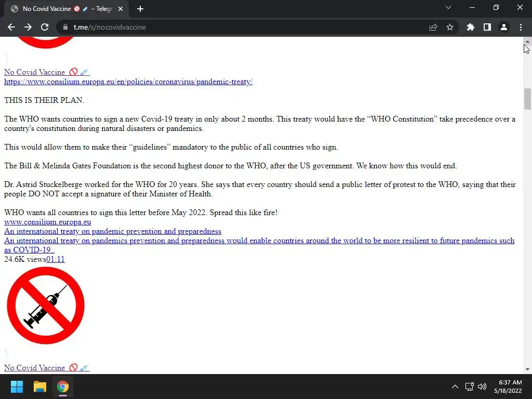Open the tab search chevron
This screenshot has height=399, width=532.
(448, 7)
